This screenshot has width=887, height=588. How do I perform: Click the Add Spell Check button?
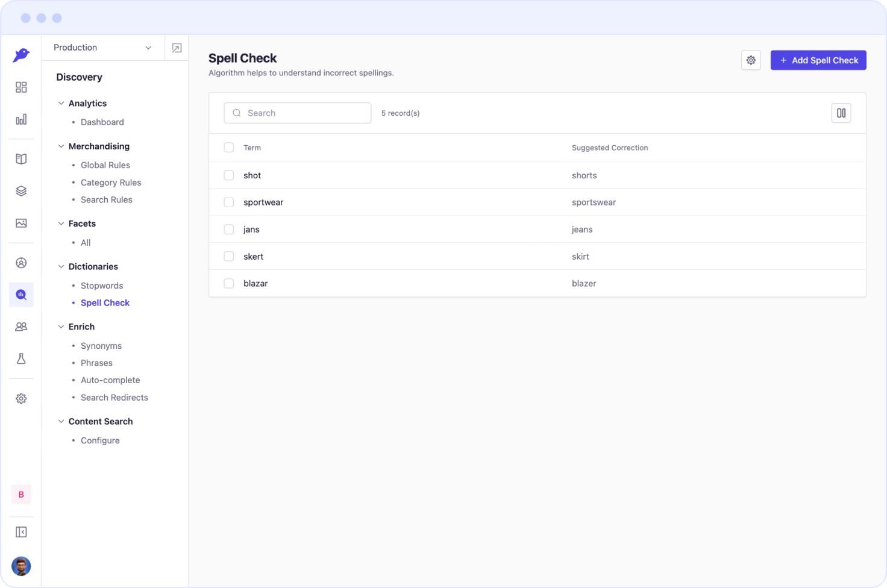click(x=818, y=60)
